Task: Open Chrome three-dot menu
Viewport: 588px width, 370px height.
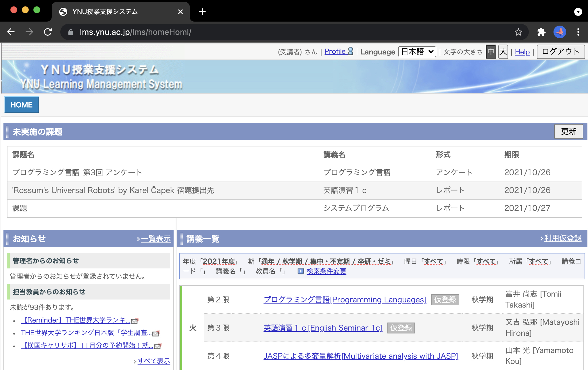Action: pos(578,32)
